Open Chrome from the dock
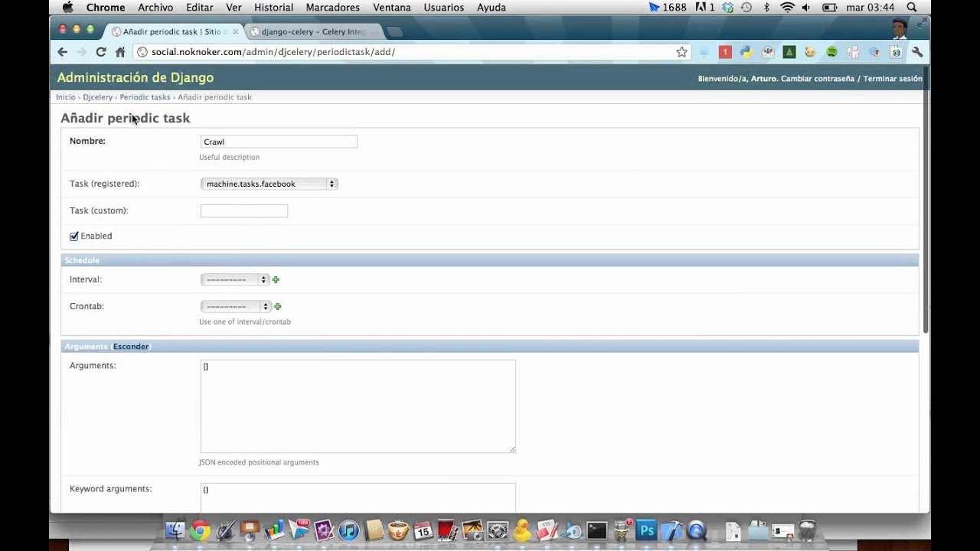 click(x=200, y=530)
